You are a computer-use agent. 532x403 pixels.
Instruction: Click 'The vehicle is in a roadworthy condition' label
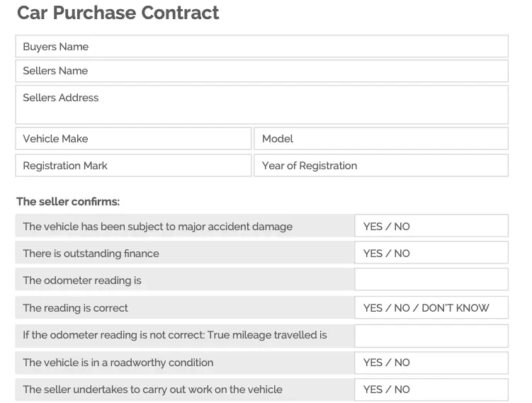118,363
